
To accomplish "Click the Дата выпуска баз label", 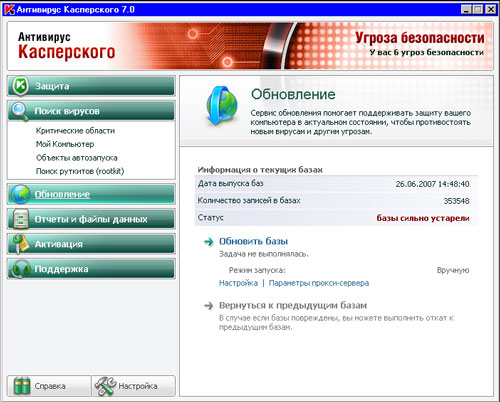I will [231, 184].
